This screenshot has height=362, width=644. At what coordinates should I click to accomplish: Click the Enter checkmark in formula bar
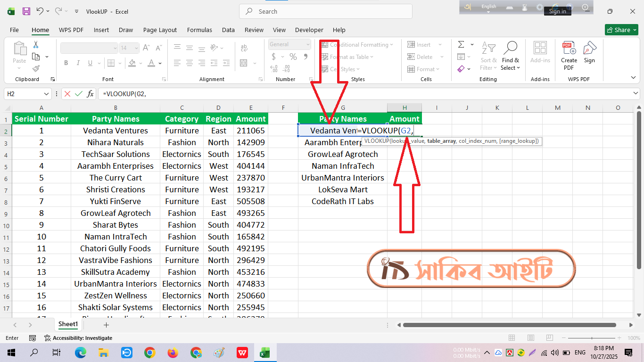79,94
